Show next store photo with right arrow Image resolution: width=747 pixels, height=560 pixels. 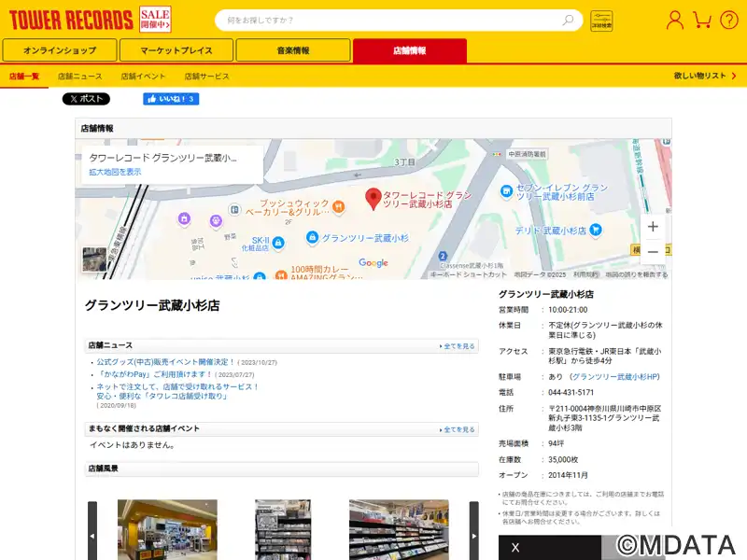pyautogui.click(x=474, y=536)
